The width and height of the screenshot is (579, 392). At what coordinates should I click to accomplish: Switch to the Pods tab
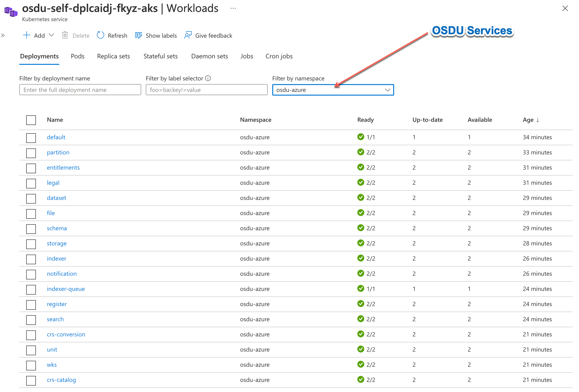pyautogui.click(x=77, y=56)
